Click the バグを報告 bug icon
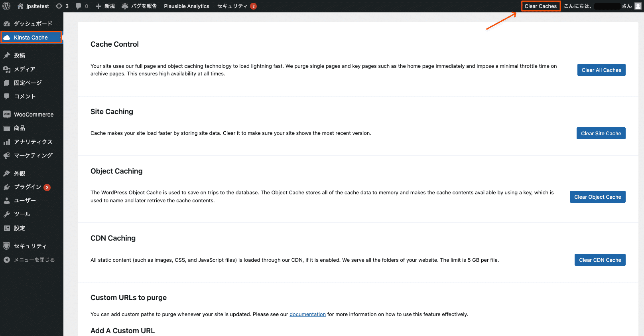 pos(125,6)
